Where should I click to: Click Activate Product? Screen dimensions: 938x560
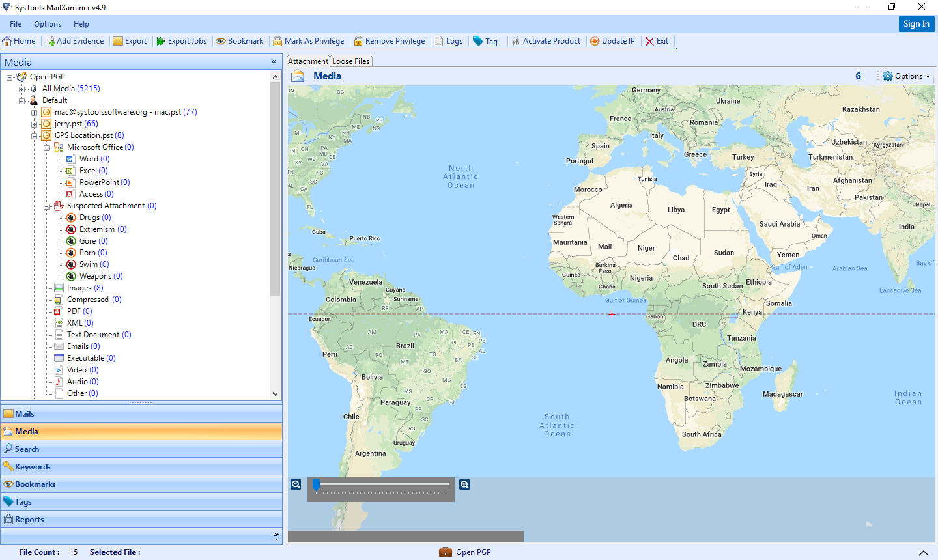[x=546, y=41]
